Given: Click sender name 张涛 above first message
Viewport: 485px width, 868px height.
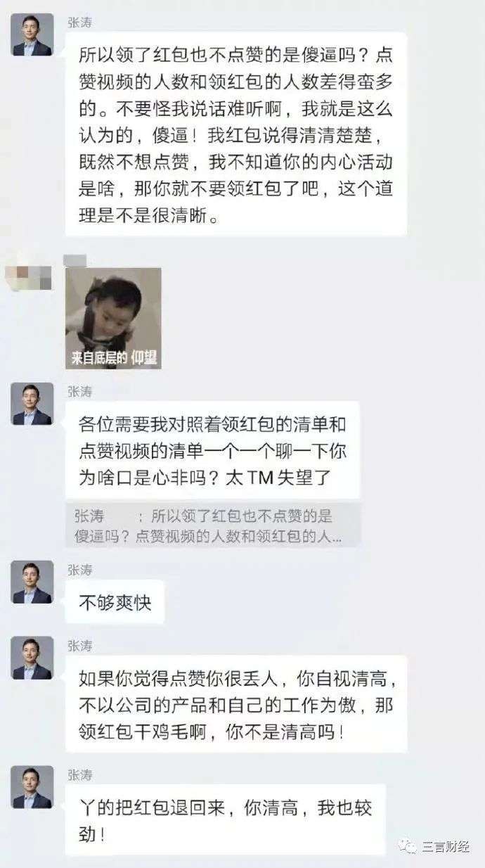Looking at the screenshot, I should click(79, 23).
